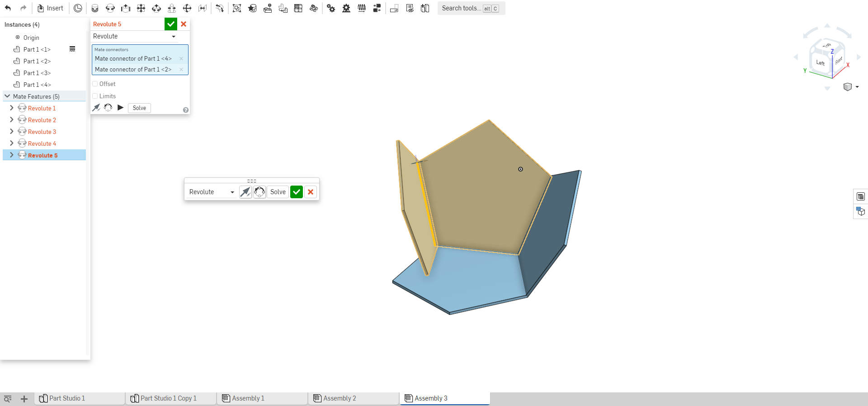The width and height of the screenshot is (868, 406).
Task: Reorient secondary axis in Revolute 5 dialog
Action: (x=108, y=108)
